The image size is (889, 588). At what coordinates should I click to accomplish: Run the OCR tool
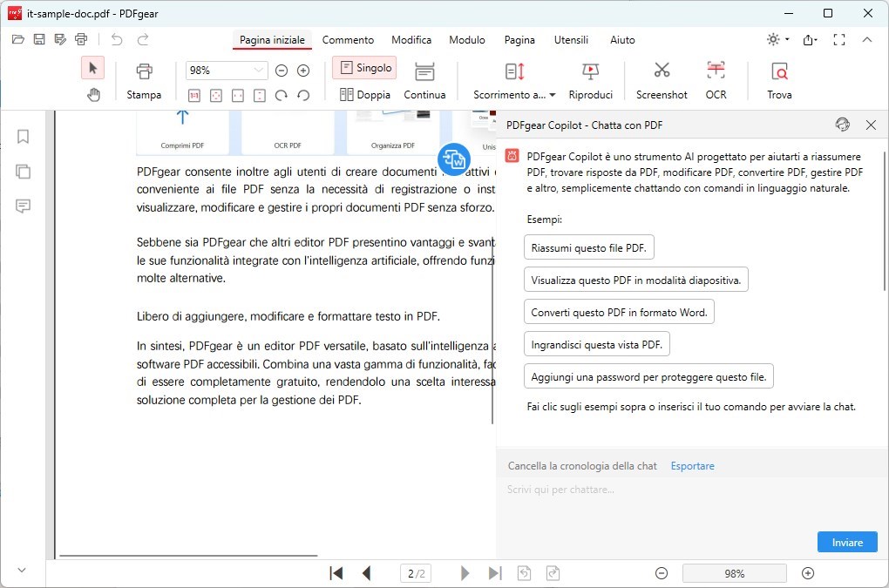(716, 81)
